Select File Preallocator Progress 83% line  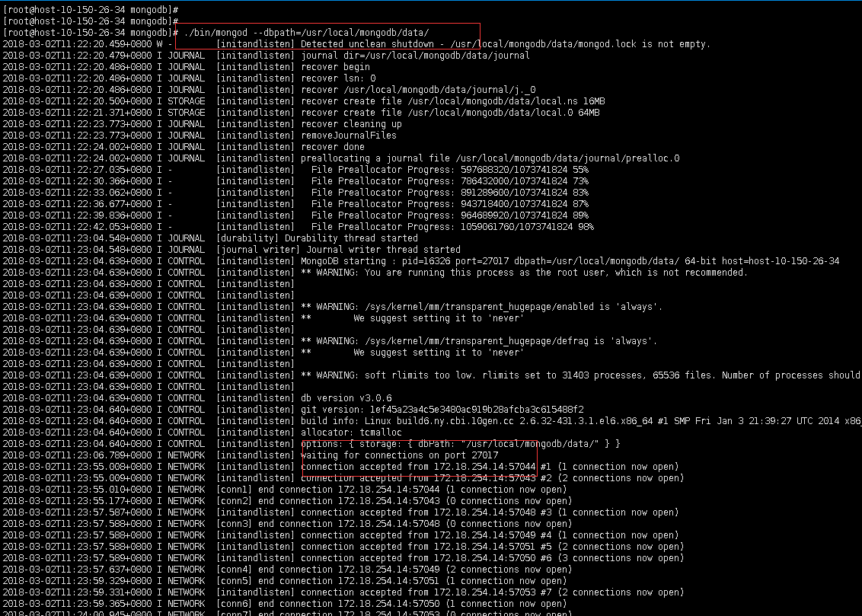click(295, 193)
